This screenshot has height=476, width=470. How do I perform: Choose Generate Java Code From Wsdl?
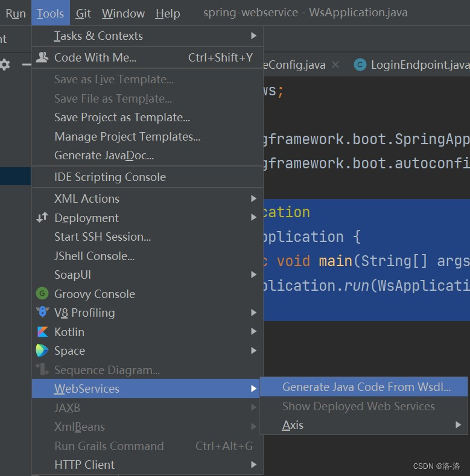coord(364,387)
